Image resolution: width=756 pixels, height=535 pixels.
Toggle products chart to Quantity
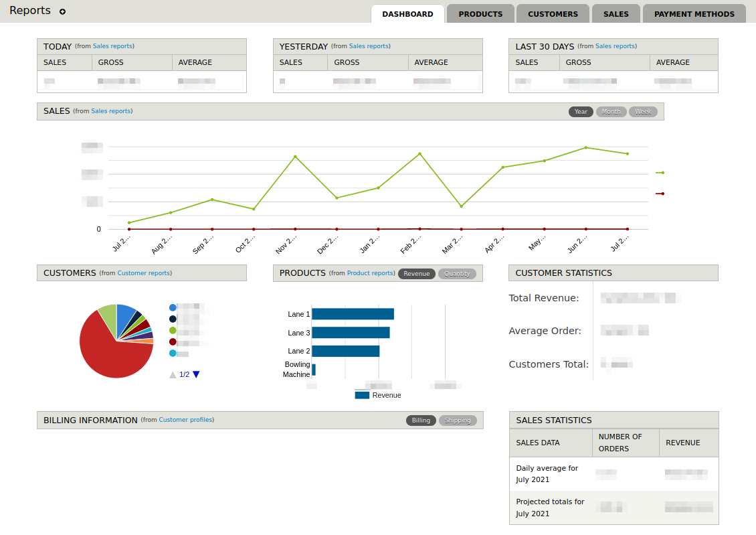[x=457, y=274]
